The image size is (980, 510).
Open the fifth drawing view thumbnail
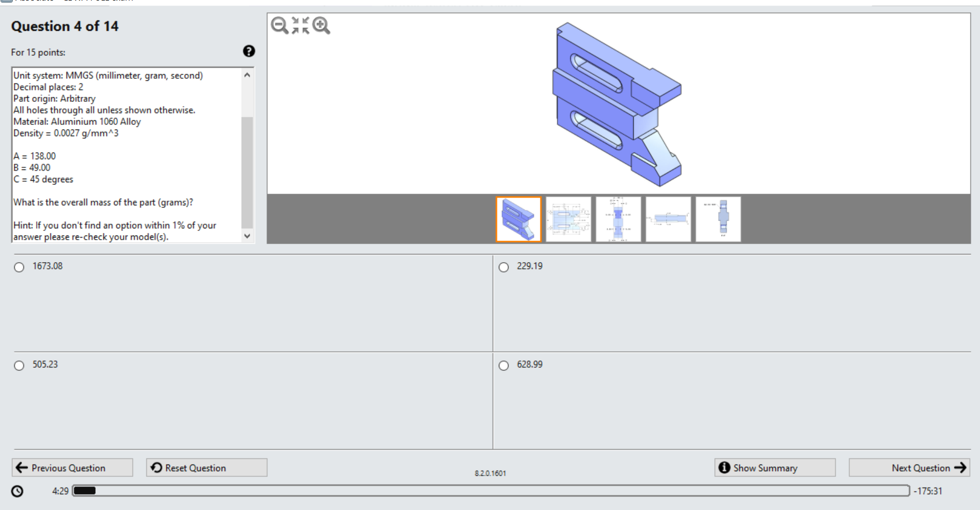(718, 219)
